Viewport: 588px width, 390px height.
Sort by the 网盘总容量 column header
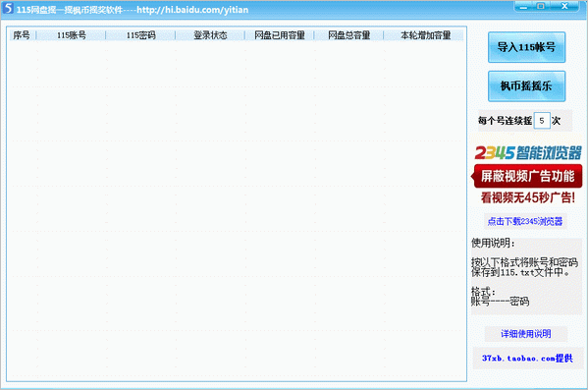tap(348, 35)
